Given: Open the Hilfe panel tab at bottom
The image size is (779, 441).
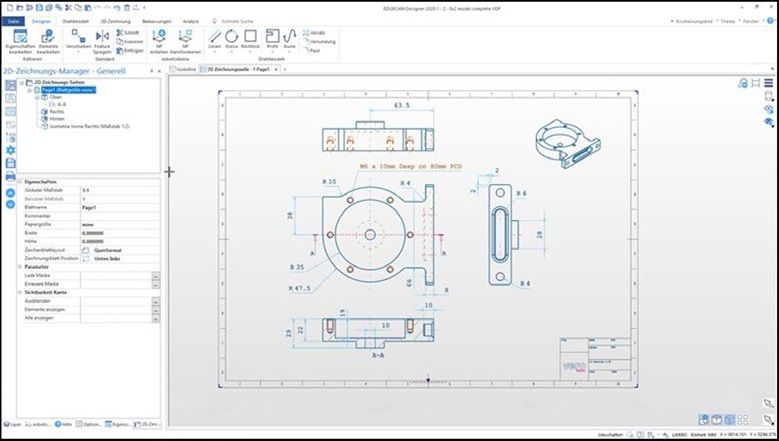Looking at the screenshot, I should 64,425.
